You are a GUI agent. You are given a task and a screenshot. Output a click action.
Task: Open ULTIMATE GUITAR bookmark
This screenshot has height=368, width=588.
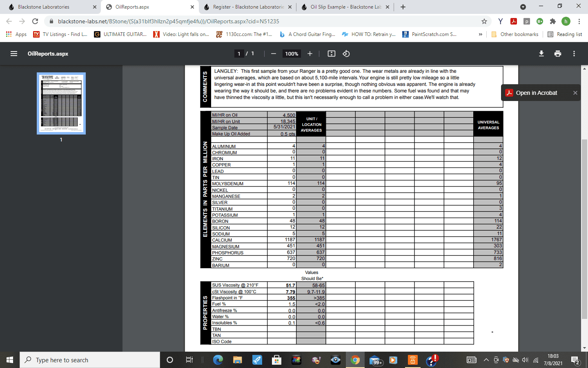pos(120,34)
